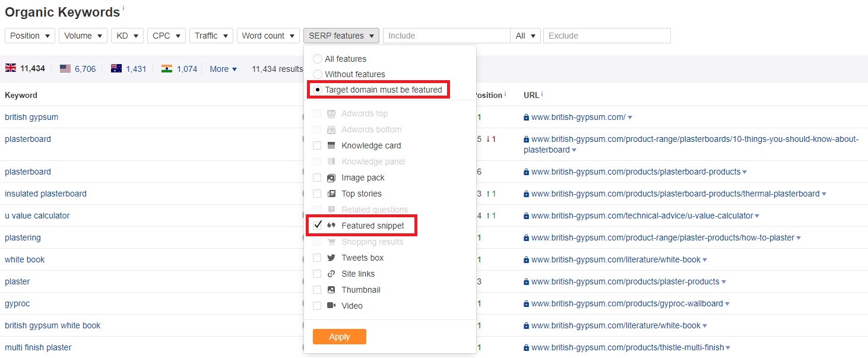The width and height of the screenshot is (868, 358).
Task: Uncheck the Featured snippet checkbox
Action: click(x=318, y=226)
